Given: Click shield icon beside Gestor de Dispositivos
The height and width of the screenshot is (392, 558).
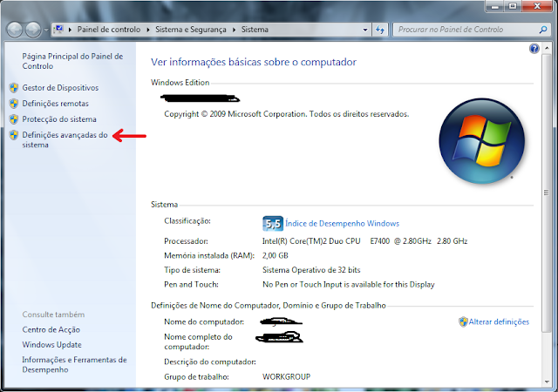Looking at the screenshot, I should 14,87.
